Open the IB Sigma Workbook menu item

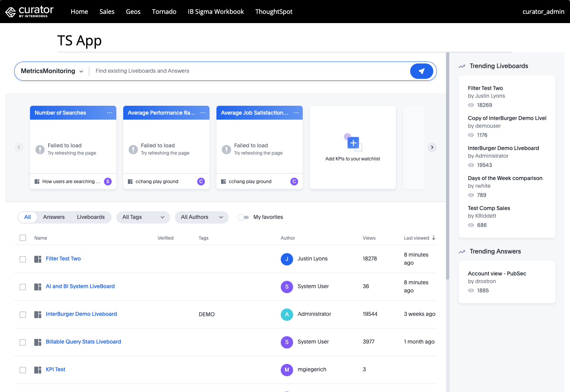coord(216,12)
